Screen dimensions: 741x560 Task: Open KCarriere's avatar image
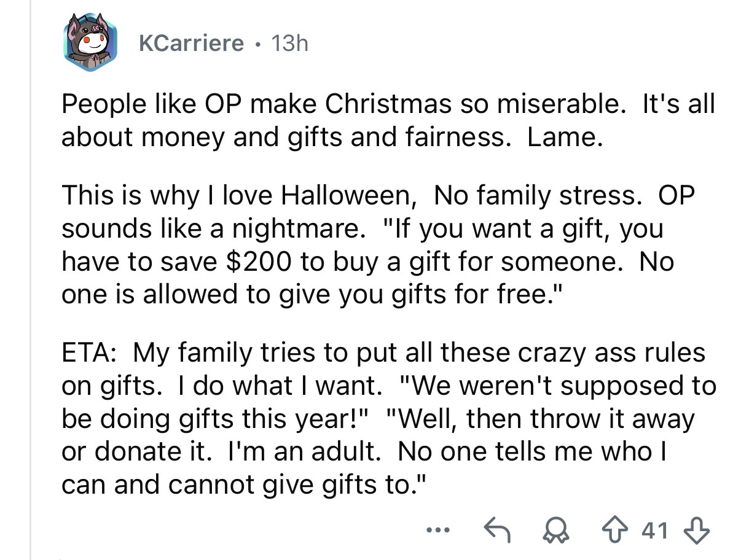[x=89, y=43]
